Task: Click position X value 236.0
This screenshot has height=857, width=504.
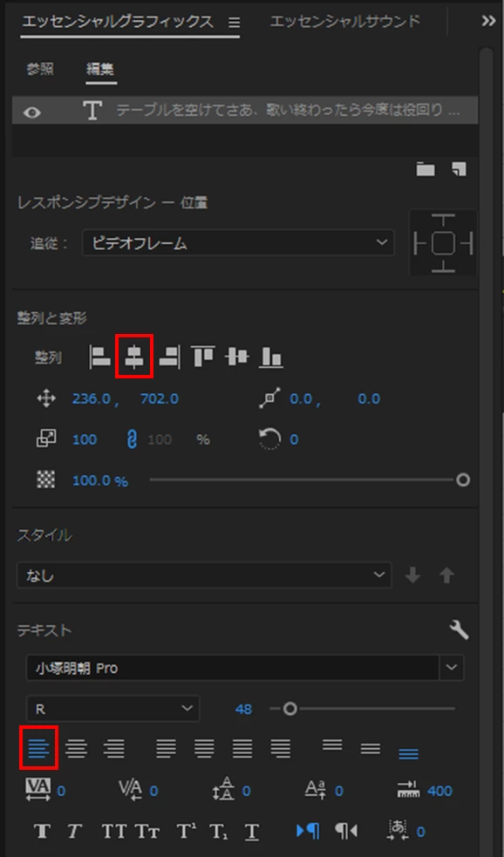Action: click(x=92, y=399)
